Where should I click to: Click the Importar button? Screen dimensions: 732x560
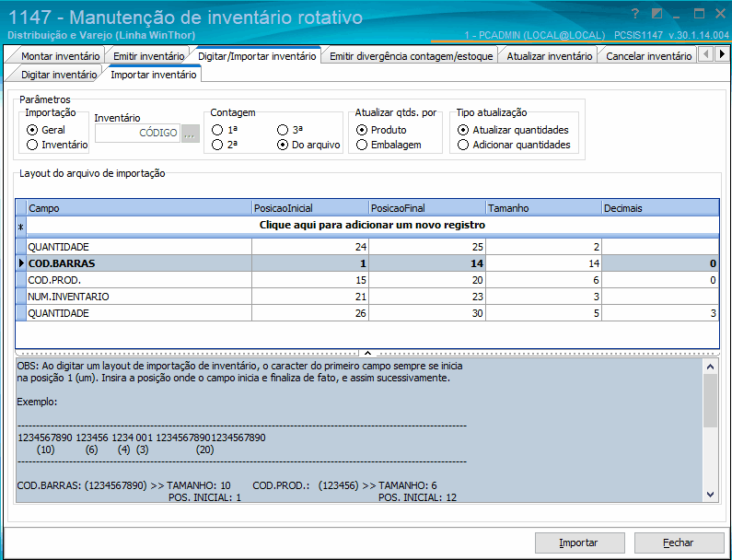579,542
